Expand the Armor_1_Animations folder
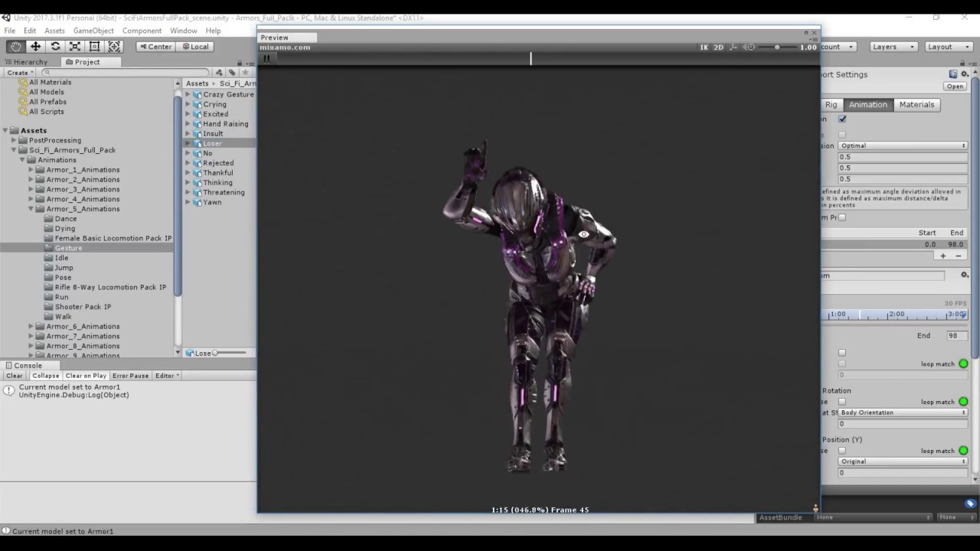This screenshot has width=980, height=551. (x=31, y=170)
